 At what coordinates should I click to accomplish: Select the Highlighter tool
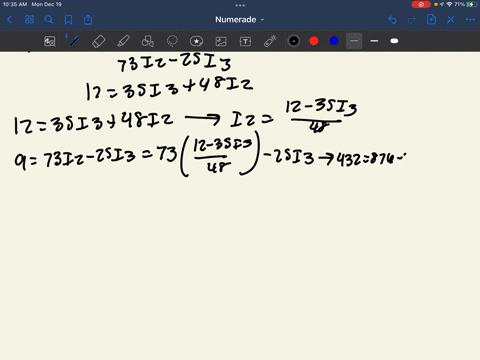(x=123, y=41)
